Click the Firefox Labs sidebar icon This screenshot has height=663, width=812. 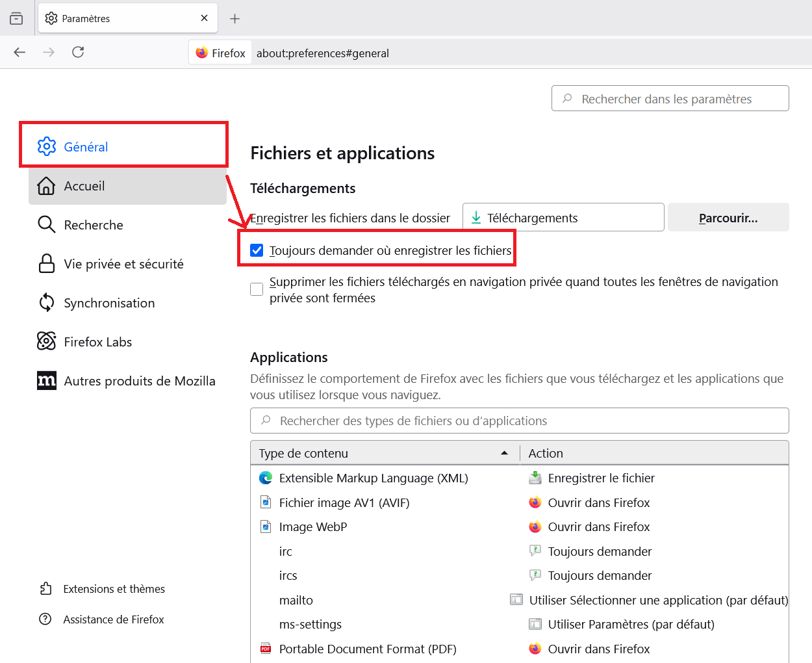[x=47, y=341]
